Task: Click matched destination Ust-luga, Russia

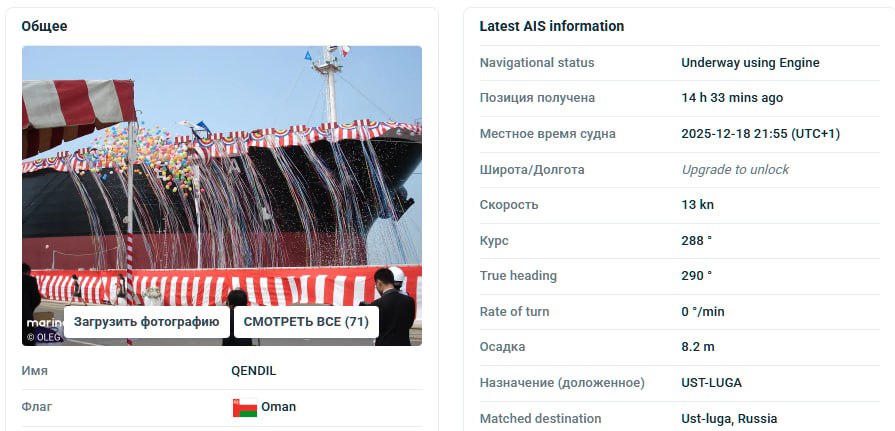Action: click(729, 418)
